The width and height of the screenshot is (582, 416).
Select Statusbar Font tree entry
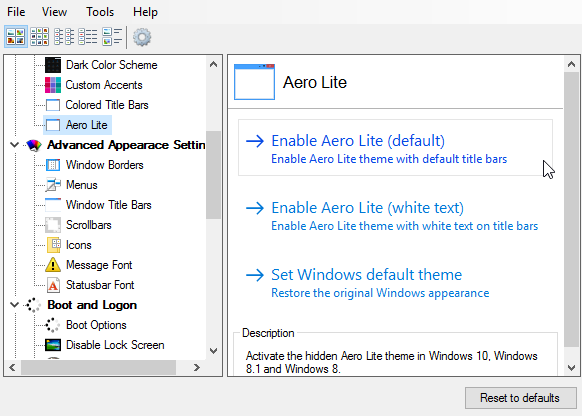pyautogui.click(x=100, y=285)
